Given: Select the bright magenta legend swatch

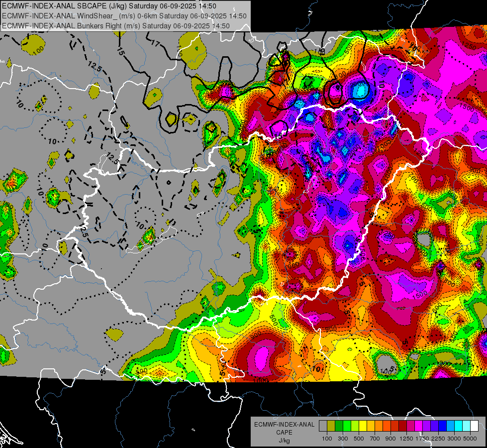Looking at the screenshot, I should (x=419, y=426).
